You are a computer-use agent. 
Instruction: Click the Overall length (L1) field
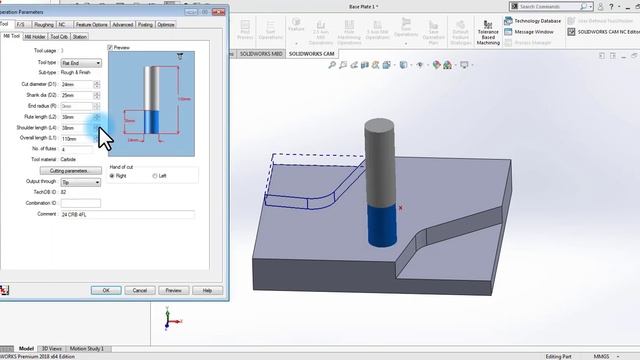[x=77, y=139]
